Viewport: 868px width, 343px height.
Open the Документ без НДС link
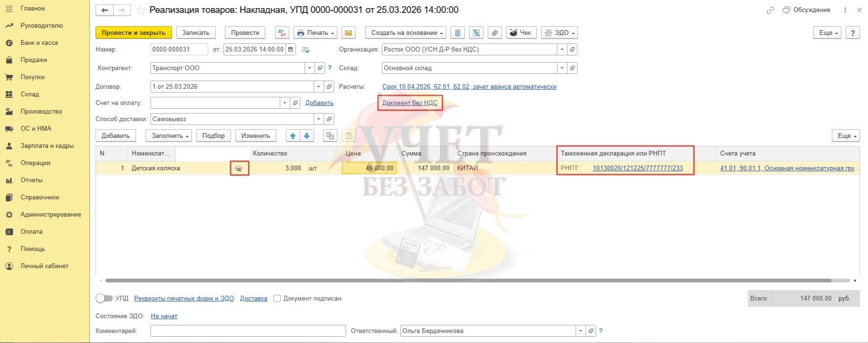coord(409,103)
